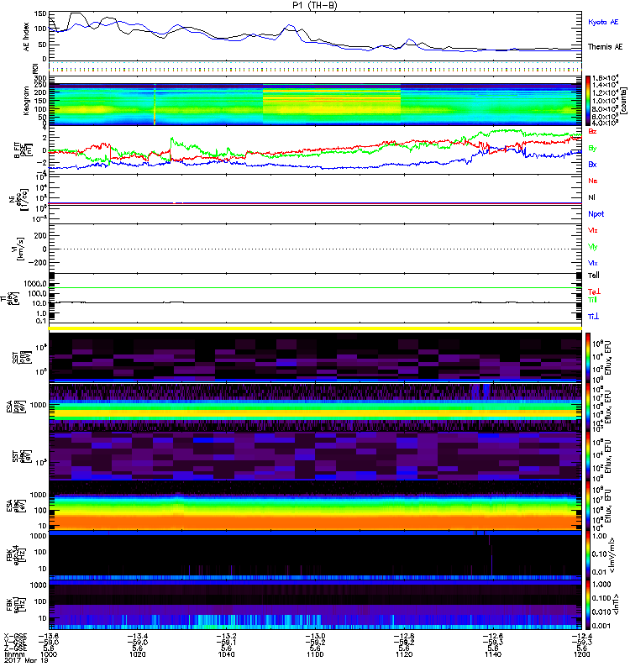
Task: Click the plot title P1 (TH-B)
Action: point(314,5)
